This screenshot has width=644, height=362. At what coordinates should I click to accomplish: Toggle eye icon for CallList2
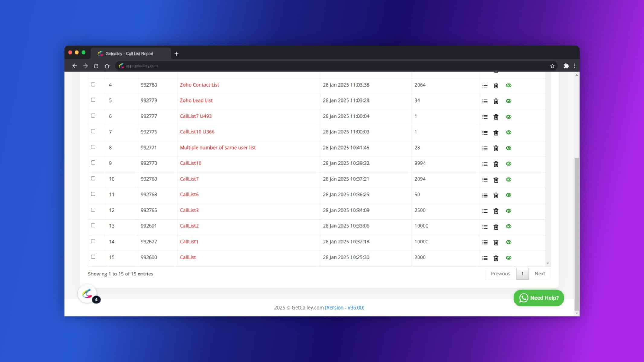pyautogui.click(x=508, y=226)
